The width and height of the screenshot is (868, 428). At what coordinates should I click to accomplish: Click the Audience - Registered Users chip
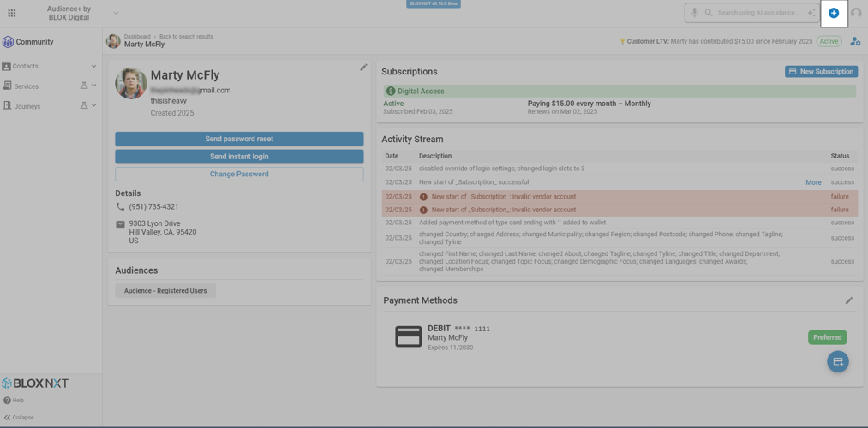165,291
